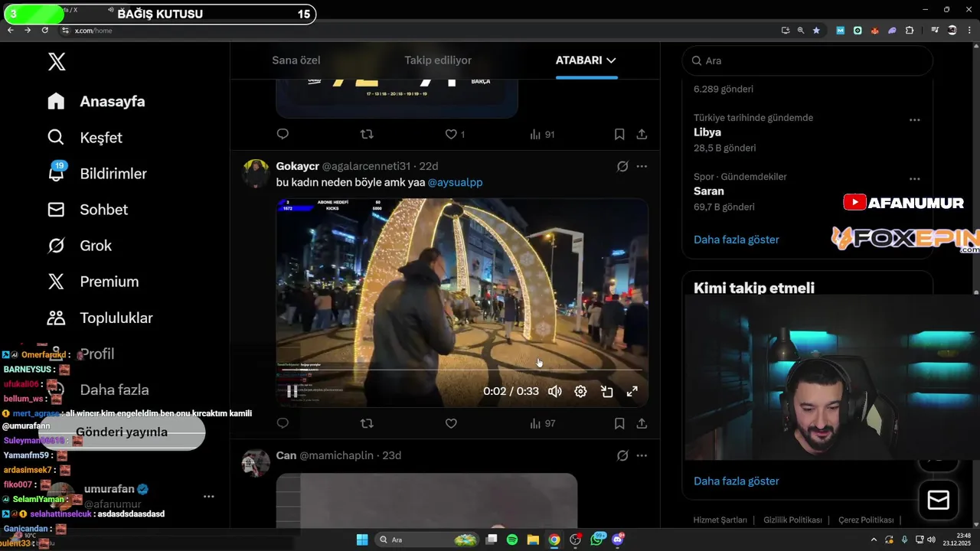Open File Explorer from taskbar
Image resolution: width=980 pixels, height=551 pixels.
[533, 540]
